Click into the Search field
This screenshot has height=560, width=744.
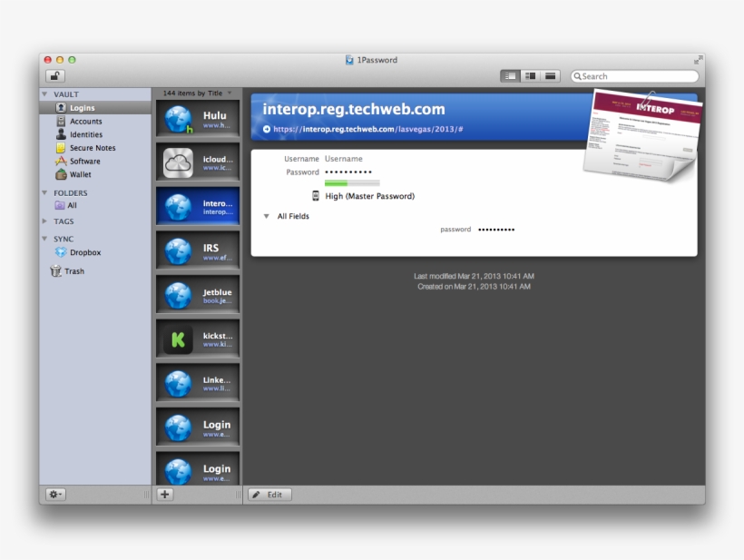tap(634, 76)
